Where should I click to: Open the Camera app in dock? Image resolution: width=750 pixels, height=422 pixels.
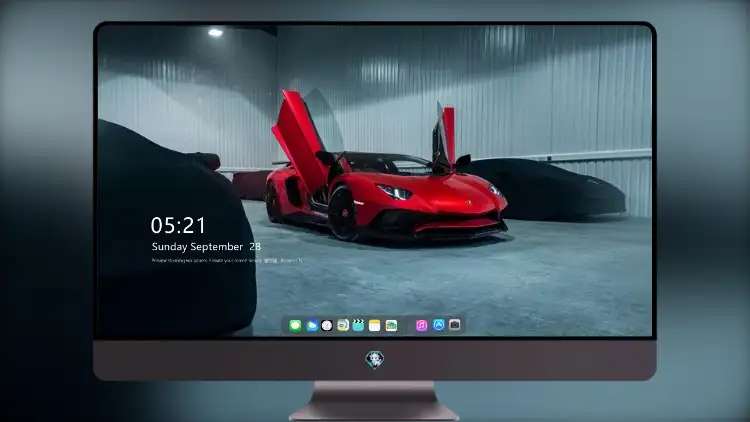[454, 325]
